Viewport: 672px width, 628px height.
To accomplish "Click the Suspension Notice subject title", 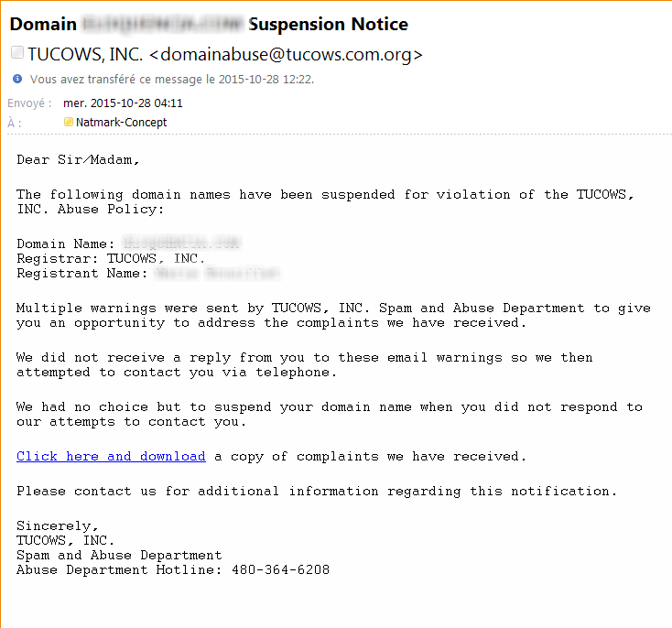I will click(329, 24).
